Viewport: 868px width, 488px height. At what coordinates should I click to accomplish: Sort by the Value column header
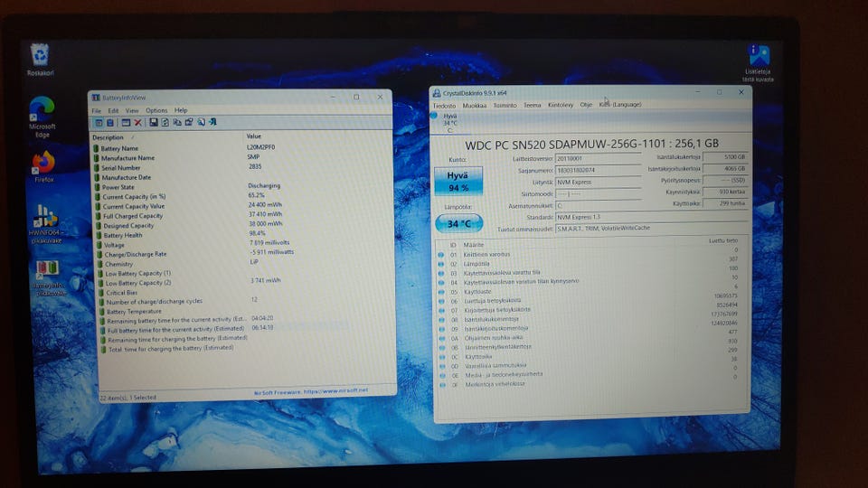click(x=253, y=136)
